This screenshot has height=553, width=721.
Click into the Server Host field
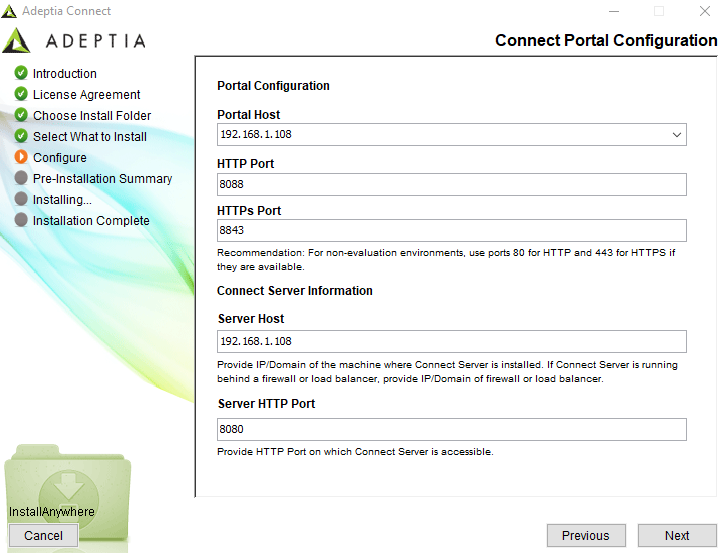pyautogui.click(x=452, y=342)
